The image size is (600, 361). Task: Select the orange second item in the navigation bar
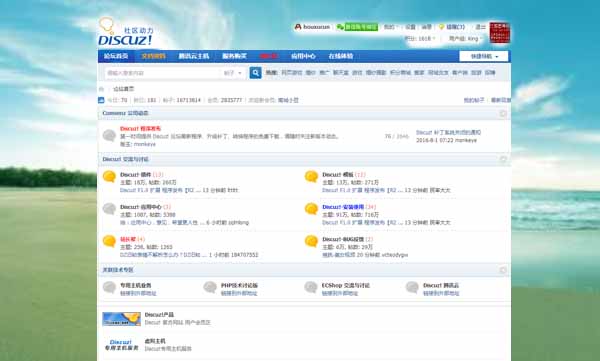(x=153, y=56)
